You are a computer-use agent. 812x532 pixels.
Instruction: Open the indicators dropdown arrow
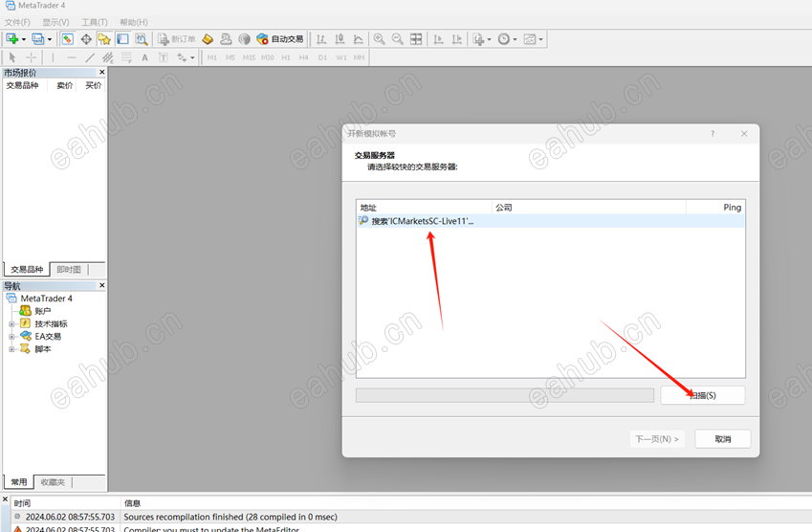point(489,39)
